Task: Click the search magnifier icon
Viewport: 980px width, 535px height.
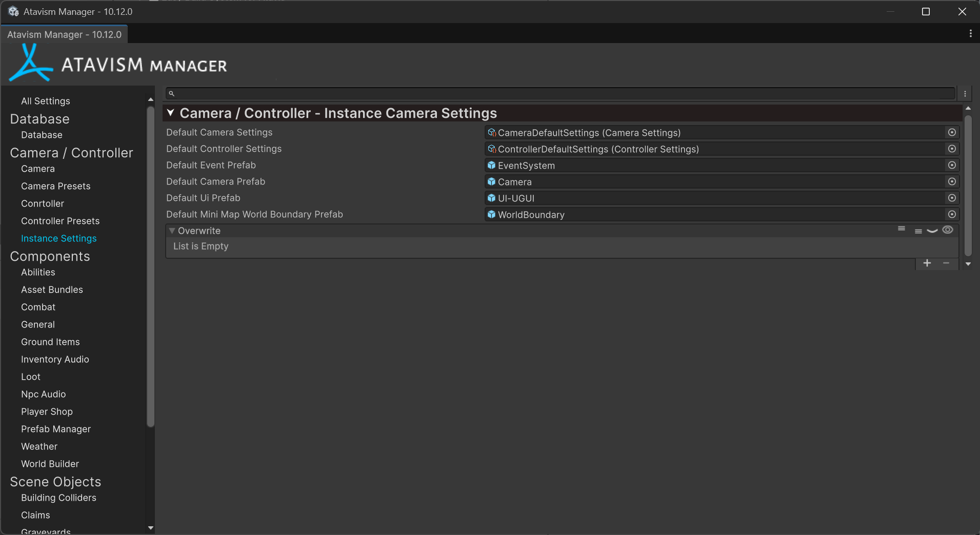Action: pyautogui.click(x=172, y=94)
